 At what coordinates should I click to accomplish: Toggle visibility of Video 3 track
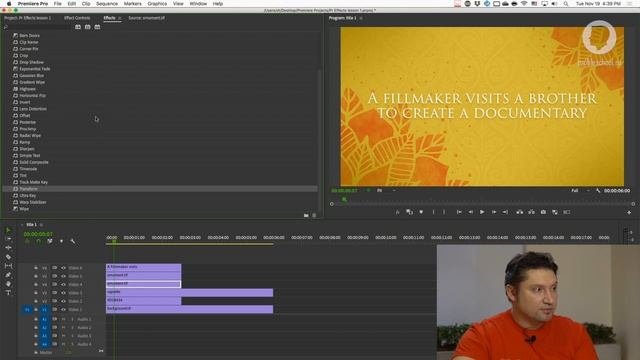63,293
